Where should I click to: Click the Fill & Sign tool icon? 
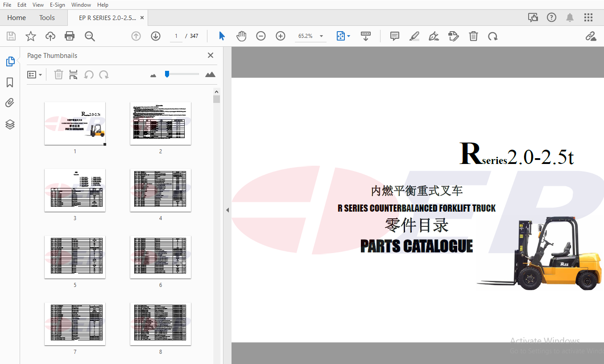454,36
